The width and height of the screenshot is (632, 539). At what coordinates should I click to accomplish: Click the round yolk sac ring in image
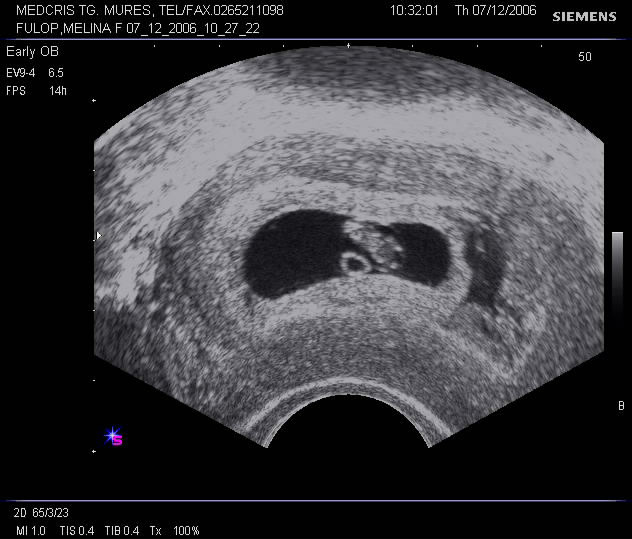coord(354,264)
